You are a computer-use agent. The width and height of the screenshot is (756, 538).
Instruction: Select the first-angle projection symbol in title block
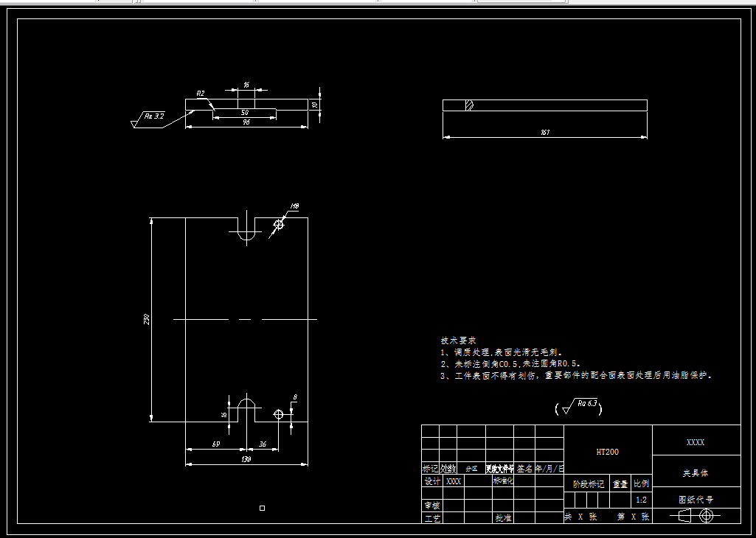coord(695,516)
